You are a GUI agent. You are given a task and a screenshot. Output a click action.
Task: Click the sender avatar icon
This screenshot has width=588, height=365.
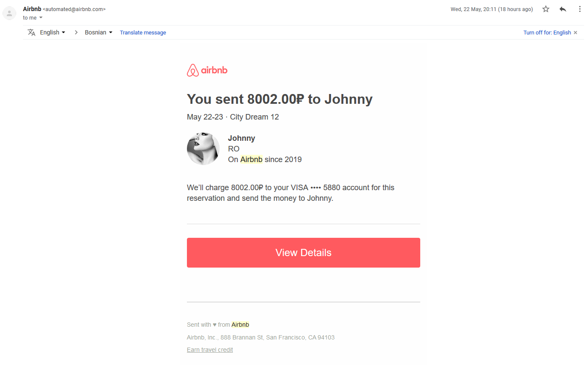coord(9,13)
